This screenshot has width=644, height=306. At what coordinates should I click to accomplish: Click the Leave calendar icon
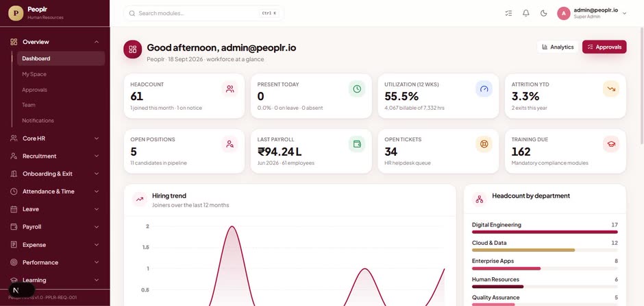click(14, 209)
